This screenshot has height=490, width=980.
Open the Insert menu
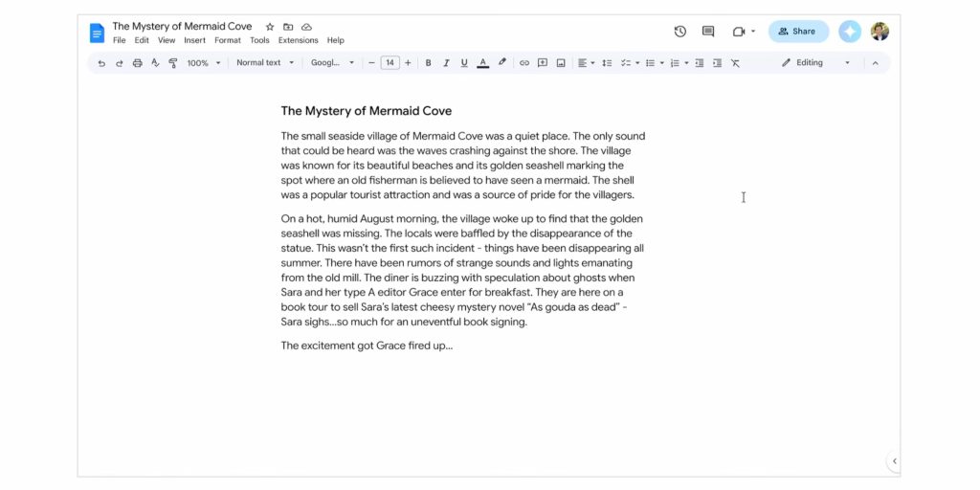(x=194, y=40)
